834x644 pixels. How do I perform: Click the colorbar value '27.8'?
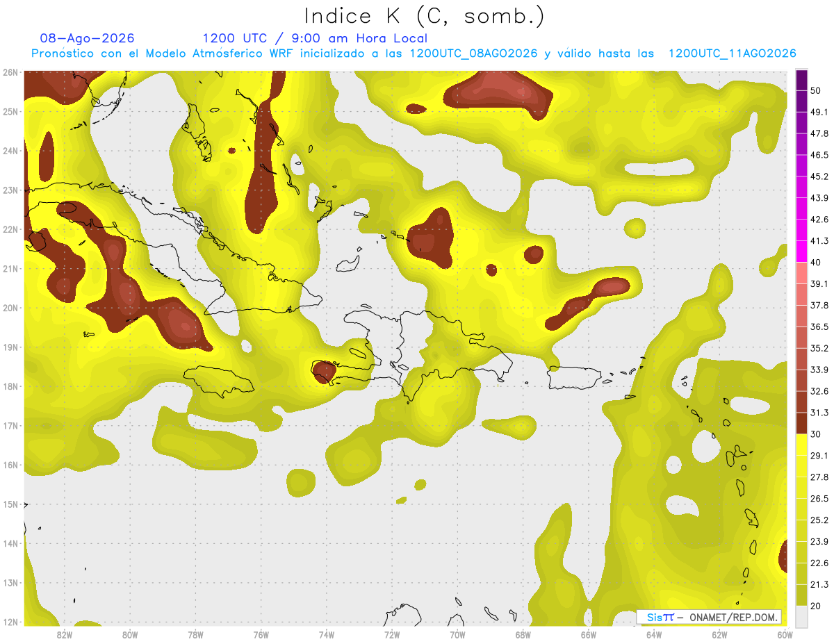(820, 477)
